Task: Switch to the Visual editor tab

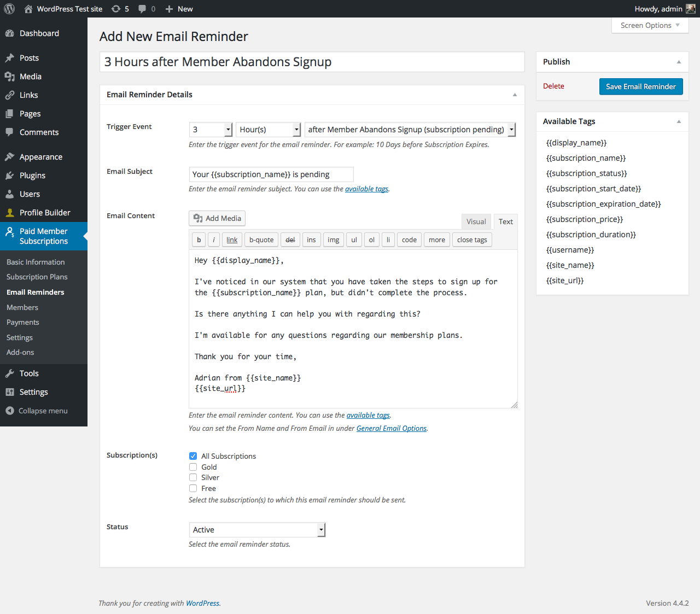Action: [x=476, y=221]
